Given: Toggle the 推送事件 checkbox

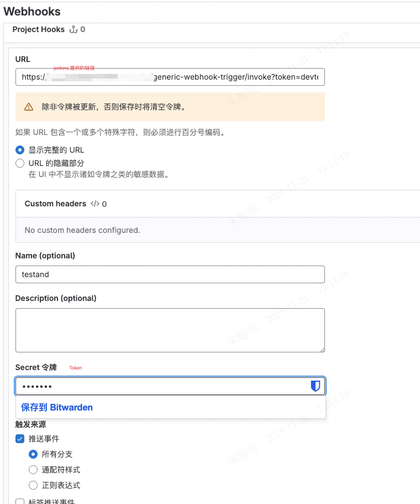Looking at the screenshot, I should pyautogui.click(x=20, y=439).
